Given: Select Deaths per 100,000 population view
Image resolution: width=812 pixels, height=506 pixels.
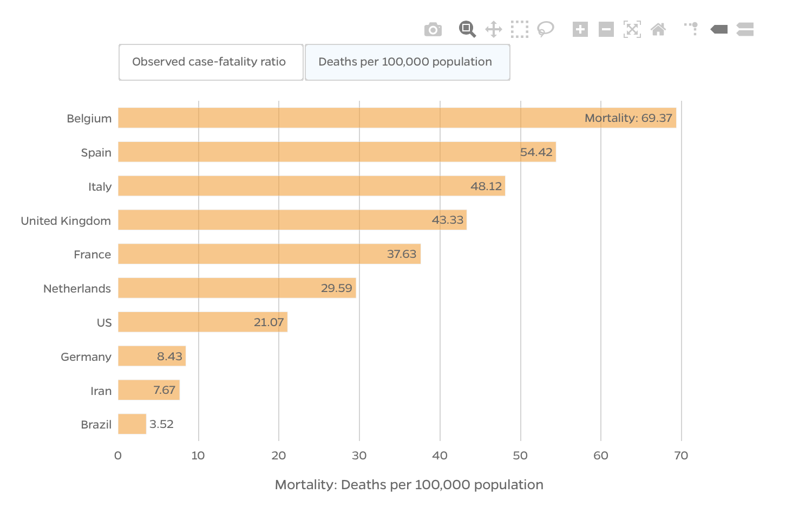Looking at the screenshot, I should (x=407, y=62).
